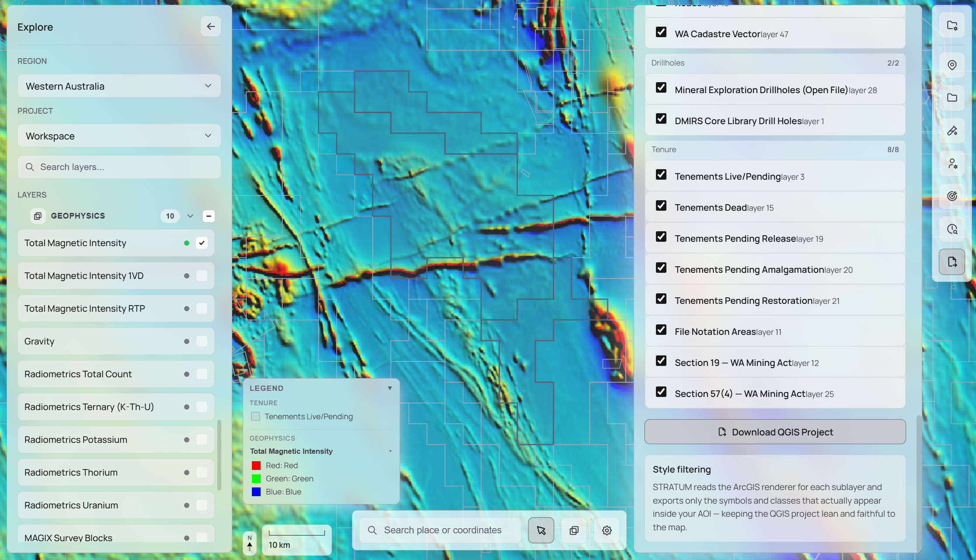Click the layers list scrollbar
The height and width of the screenshot is (560, 976).
click(x=219, y=455)
